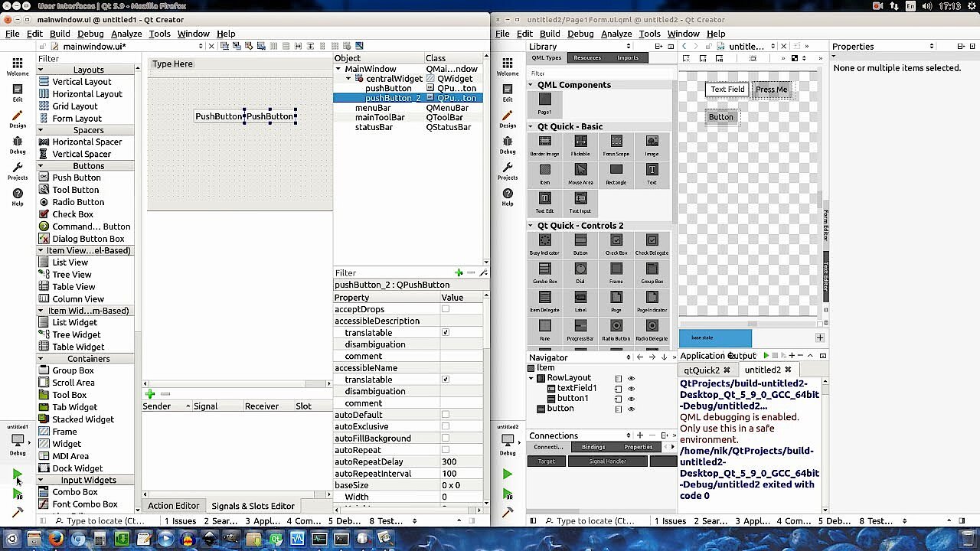Open Tools menu in the untitled1 window
980x551 pixels.
159,34
